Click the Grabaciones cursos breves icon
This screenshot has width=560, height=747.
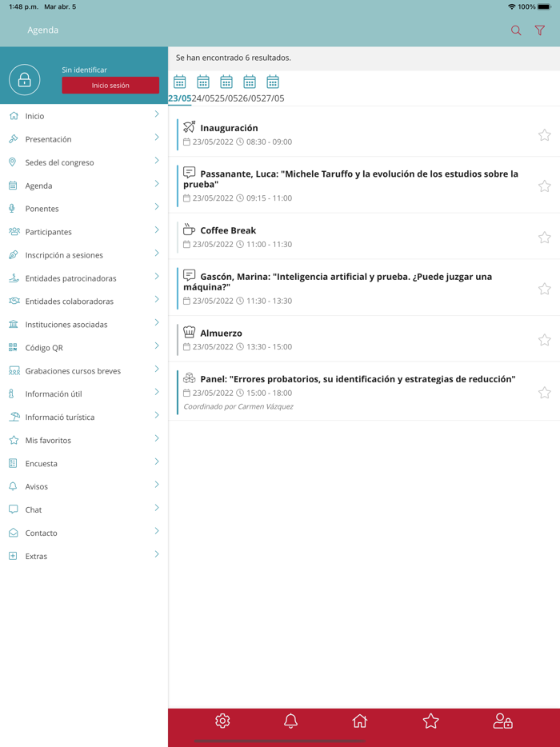coord(14,370)
